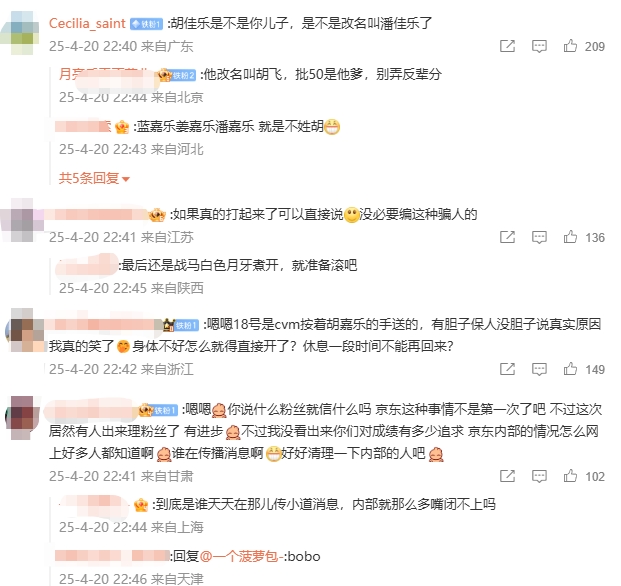The height and width of the screenshot is (586, 621).
Task: Share the Jiangsu comment with forward icon
Action: tap(507, 237)
